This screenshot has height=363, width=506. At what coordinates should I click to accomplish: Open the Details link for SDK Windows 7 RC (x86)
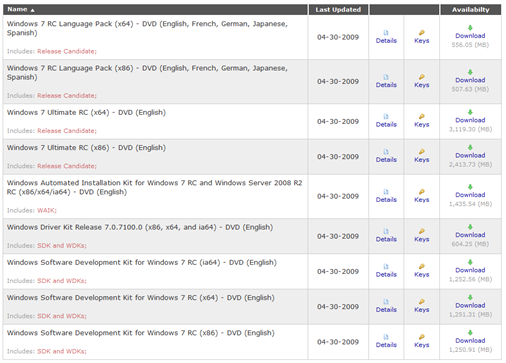pyautogui.click(x=386, y=345)
